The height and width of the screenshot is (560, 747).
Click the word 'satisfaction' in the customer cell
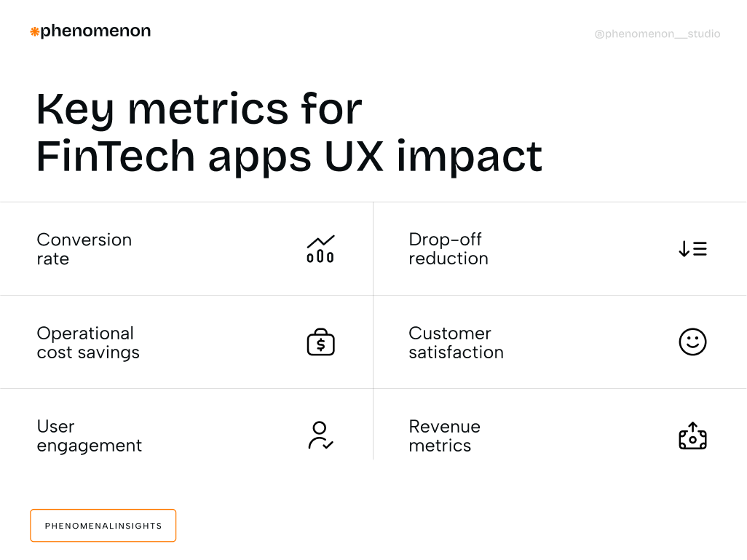click(456, 352)
